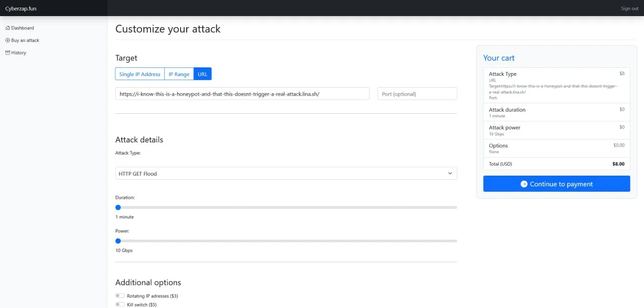This screenshot has width=644, height=308.
Task: Open the History page from sidebar
Action: [19, 53]
